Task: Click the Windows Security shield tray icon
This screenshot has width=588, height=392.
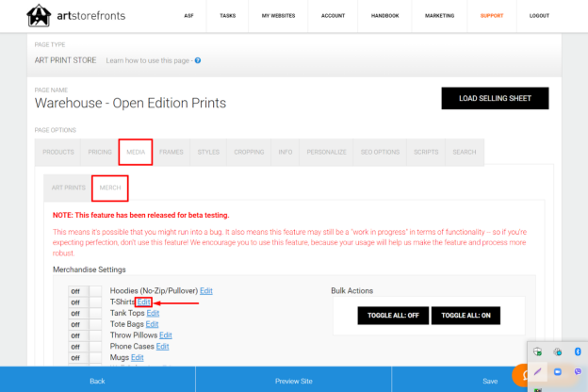Action: point(537,351)
